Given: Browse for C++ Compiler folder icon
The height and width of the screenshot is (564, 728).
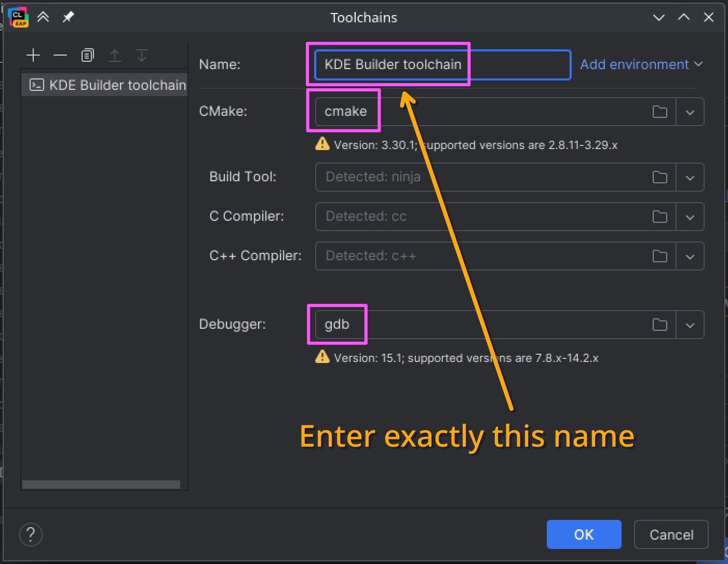Looking at the screenshot, I should [x=660, y=256].
